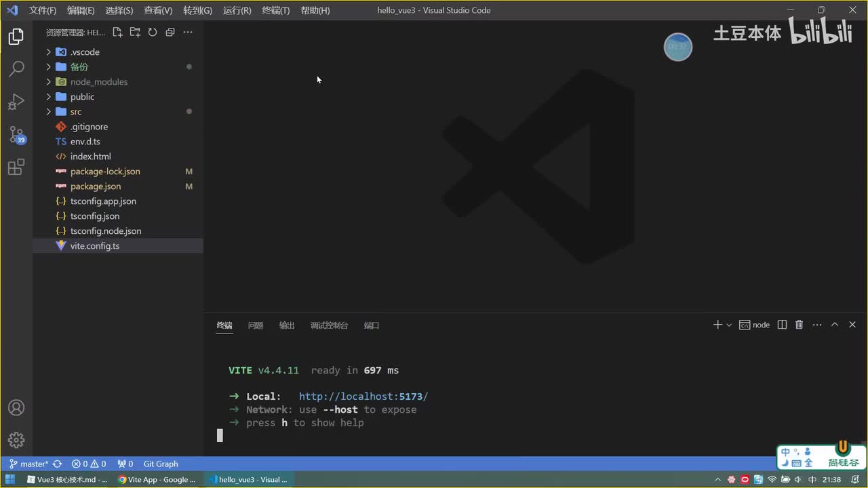Switch to the 端口 panel tab
This screenshot has height=488, width=868.
[x=372, y=325]
